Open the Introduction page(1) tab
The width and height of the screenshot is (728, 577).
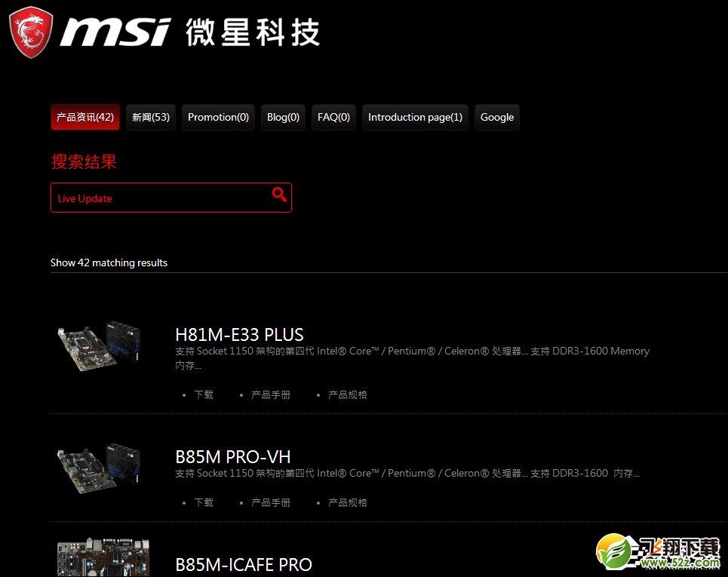(x=415, y=117)
